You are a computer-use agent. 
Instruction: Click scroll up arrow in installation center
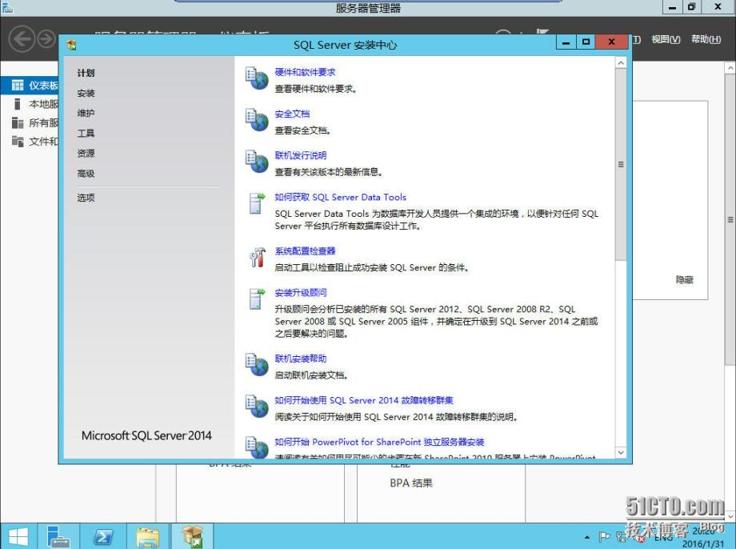pyautogui.click(x=621, y=63)
